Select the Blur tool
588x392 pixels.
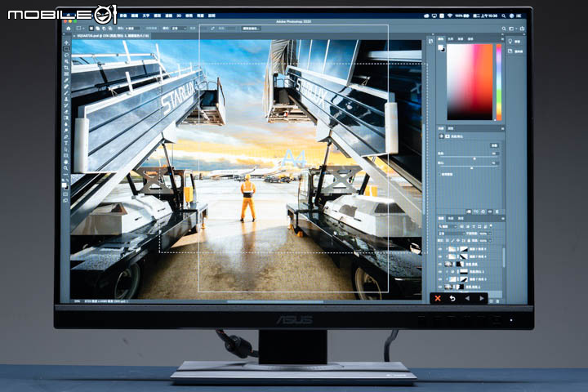pyautogui.click(x=67, y=124)
